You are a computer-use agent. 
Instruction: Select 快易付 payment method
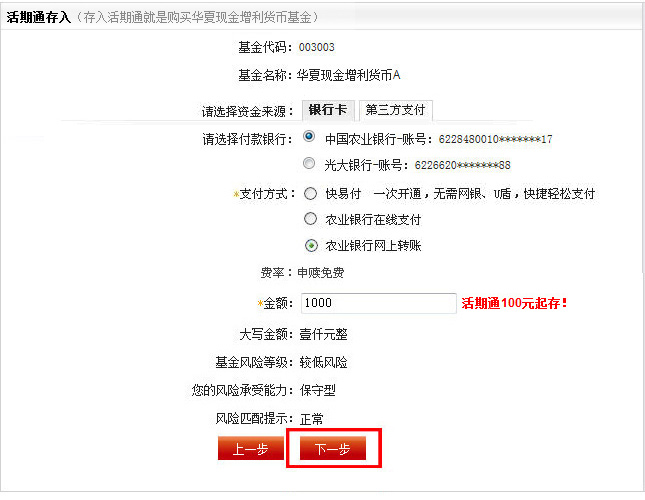pyautogui.click(x=311, y=193)
